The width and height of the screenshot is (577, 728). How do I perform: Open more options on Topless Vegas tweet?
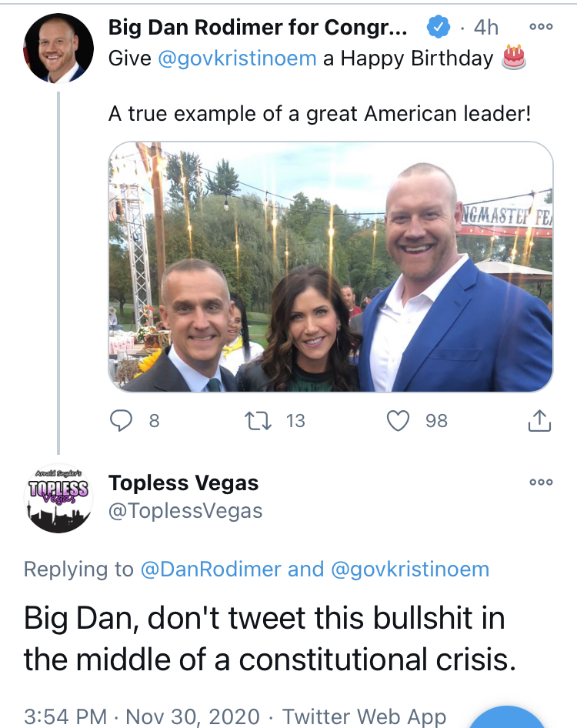coord(541,483)
